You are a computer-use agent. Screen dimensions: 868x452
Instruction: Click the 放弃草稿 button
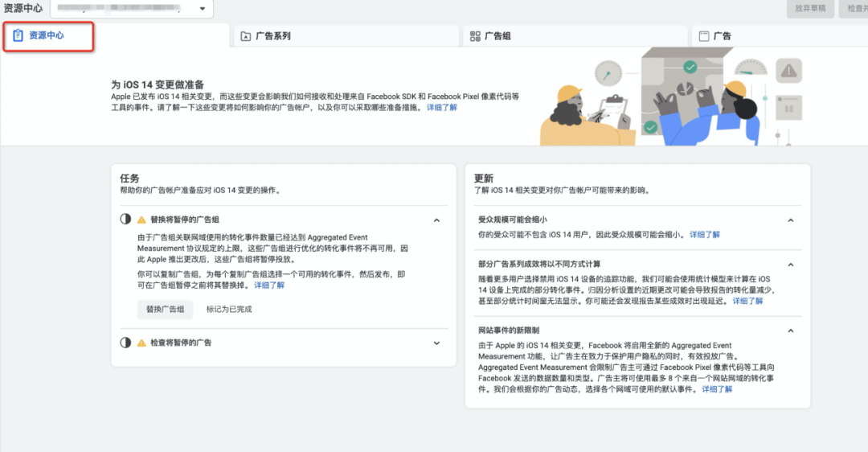pyautogui.click(x=810, y=8)
